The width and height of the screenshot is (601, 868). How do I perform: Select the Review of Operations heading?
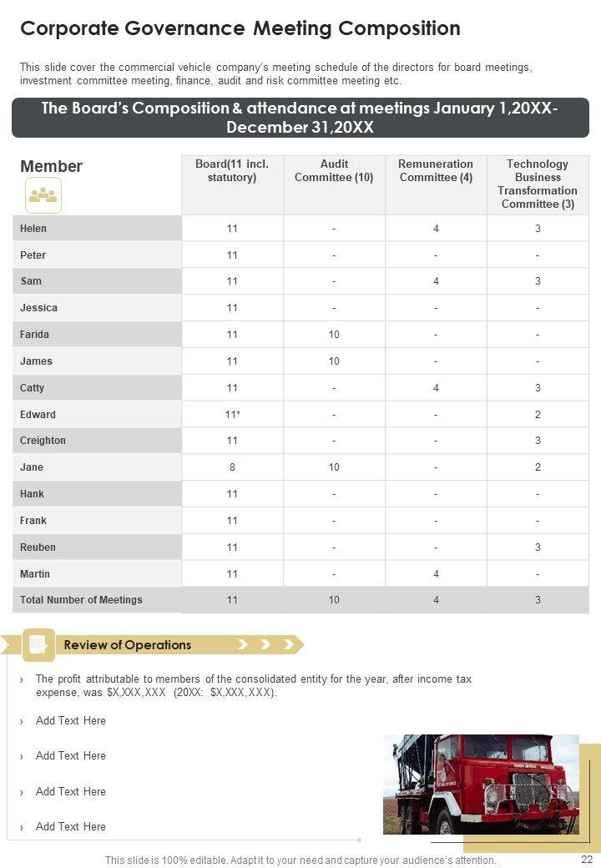coord(128,645)
